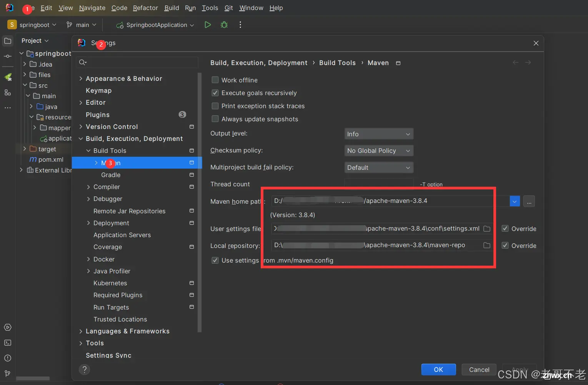Open the Git menu
The width and height of the screenshot is (588, 385).
click(x=229, y=8)
